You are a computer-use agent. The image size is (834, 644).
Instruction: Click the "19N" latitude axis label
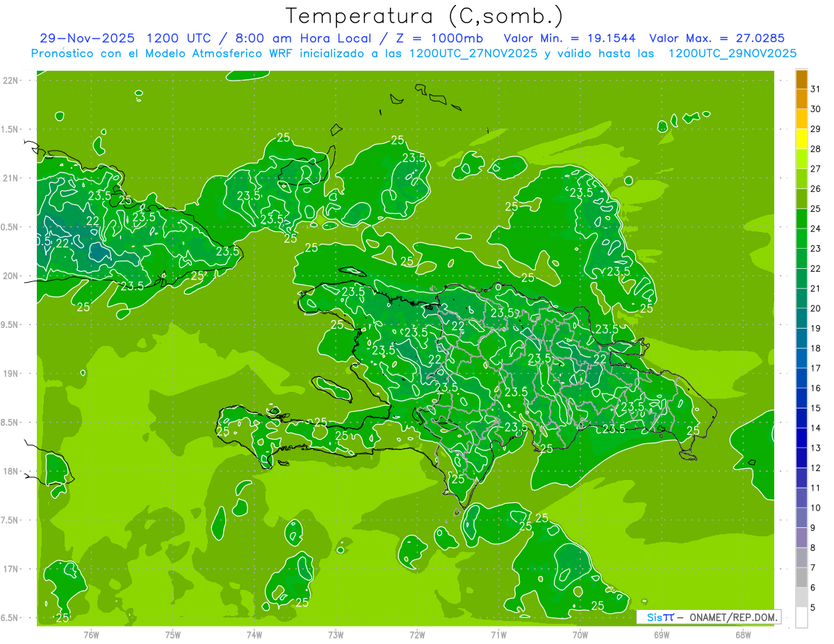(x=11, y=374)
